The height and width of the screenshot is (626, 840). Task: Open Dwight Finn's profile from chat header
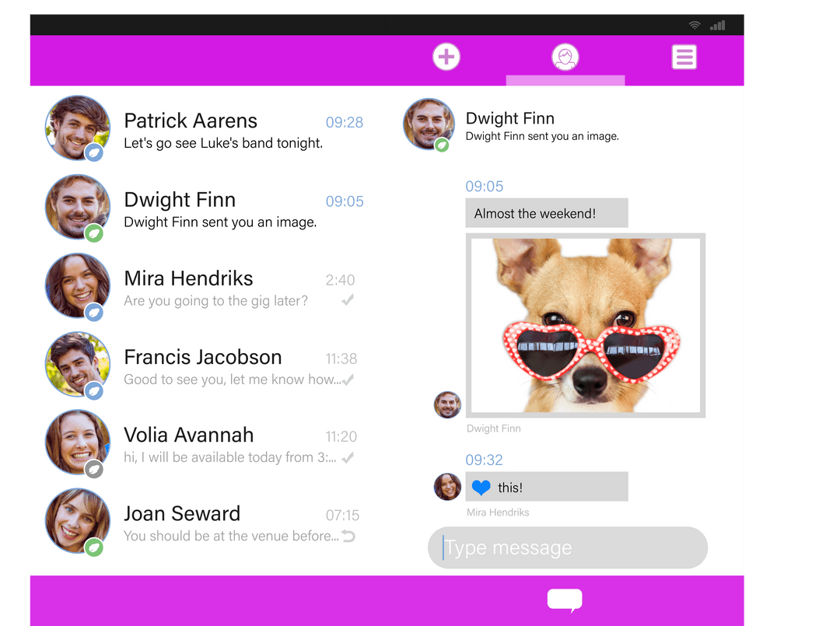click(429, 124)
